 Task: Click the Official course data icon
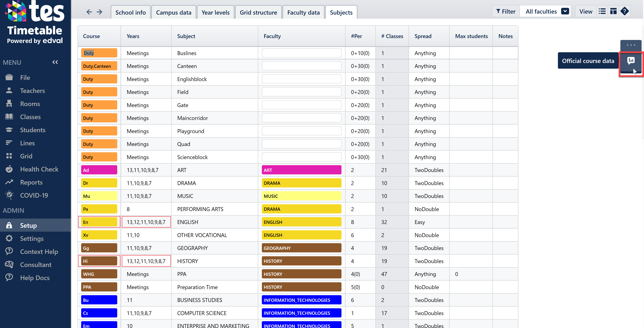(x=631, y=61)
